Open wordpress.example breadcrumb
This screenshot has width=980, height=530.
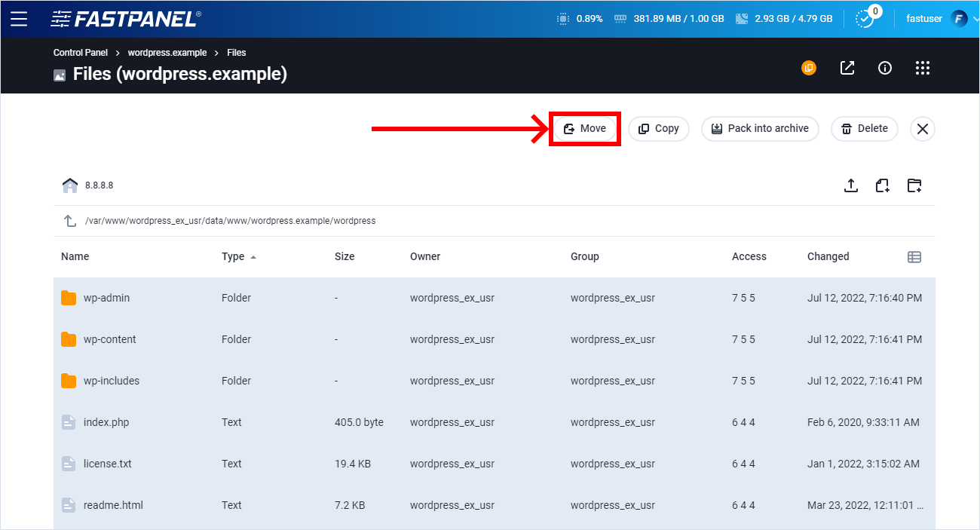pos(167,53)
